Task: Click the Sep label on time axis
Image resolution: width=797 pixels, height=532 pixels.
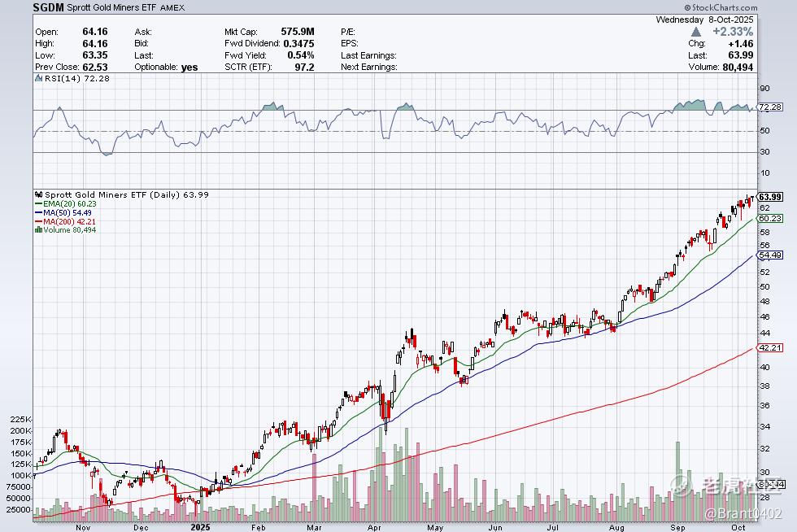Action: point(677,527)
